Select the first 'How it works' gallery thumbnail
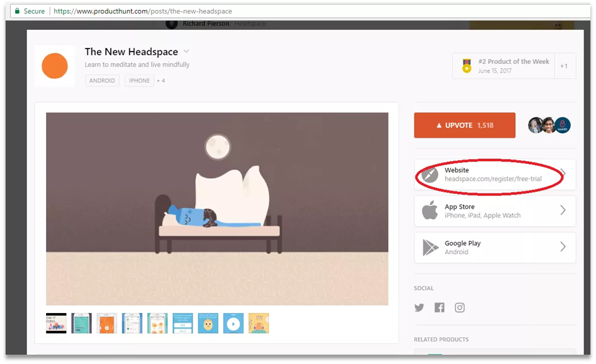The image size is (596, 364). 57,324
